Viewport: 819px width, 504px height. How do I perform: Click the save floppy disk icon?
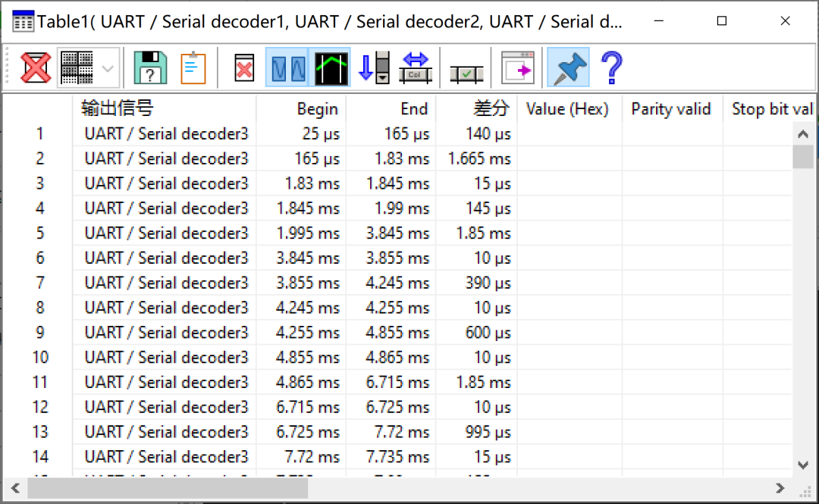[150, 67]
